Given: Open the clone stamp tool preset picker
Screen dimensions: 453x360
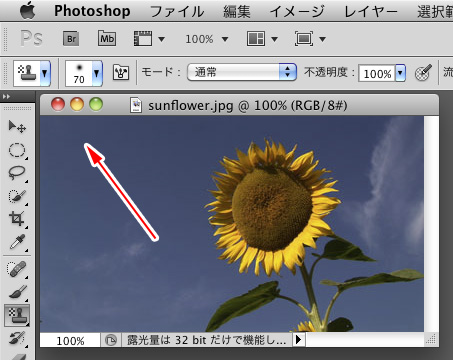Looking at the screenshot, I should tap(32, 73).
